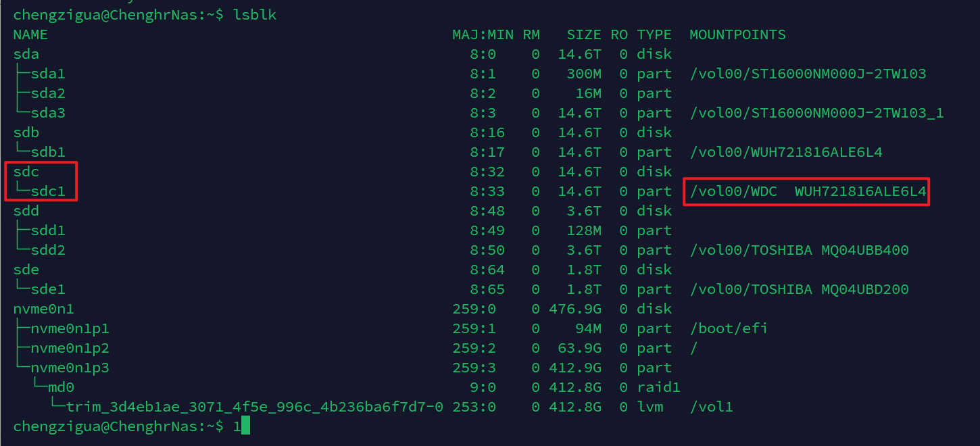Click sdb1 mountpoint /vol00/WUH721816ALE6L4
This screenshot has width=980, height=446.
click(x=786, y=152)
